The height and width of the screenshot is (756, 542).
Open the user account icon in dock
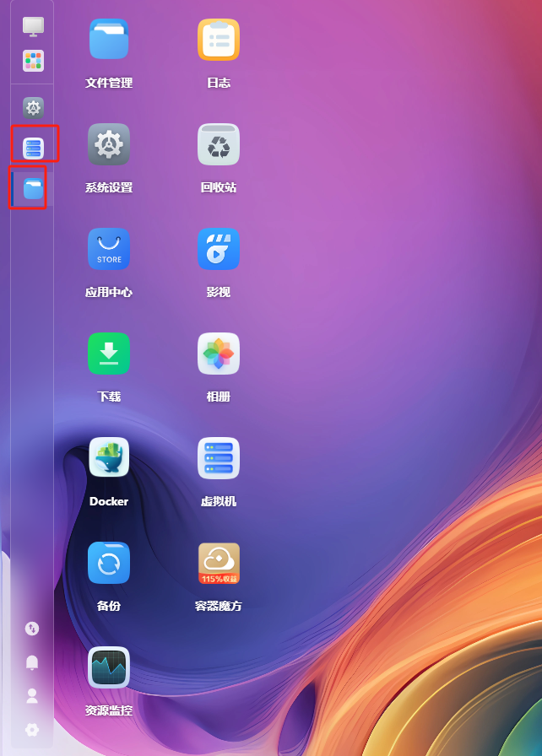pyautogui.click(x=32, y=696)
